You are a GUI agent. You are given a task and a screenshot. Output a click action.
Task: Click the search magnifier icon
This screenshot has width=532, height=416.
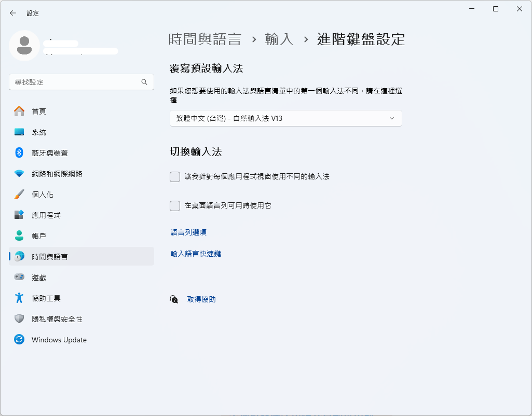[144, 82]
